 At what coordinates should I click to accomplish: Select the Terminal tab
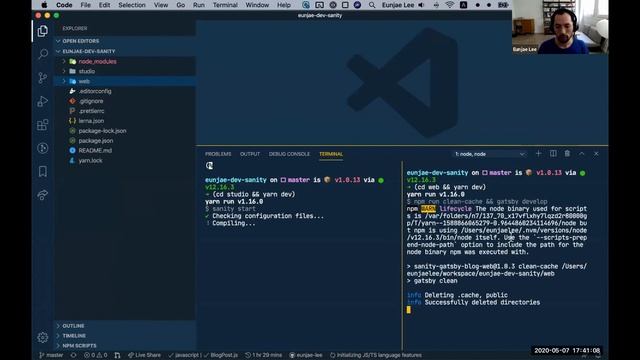331,154
